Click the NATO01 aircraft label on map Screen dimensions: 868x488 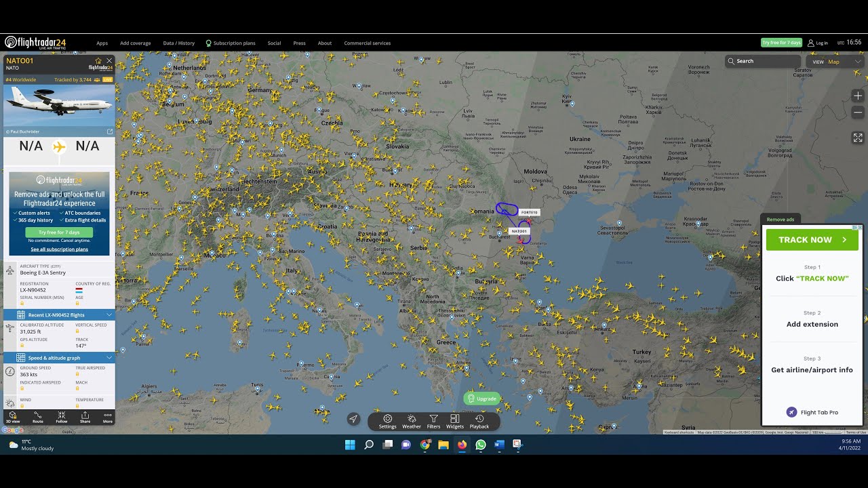(x=519, y=231)
